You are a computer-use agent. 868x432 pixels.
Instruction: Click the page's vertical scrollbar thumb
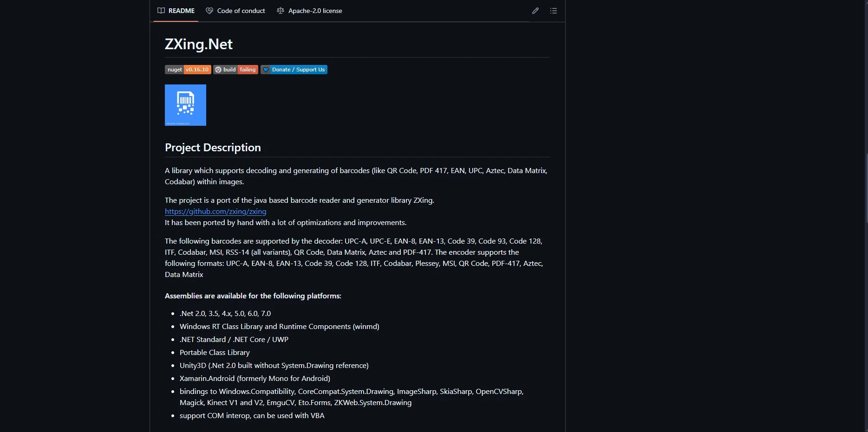[866, 188]
